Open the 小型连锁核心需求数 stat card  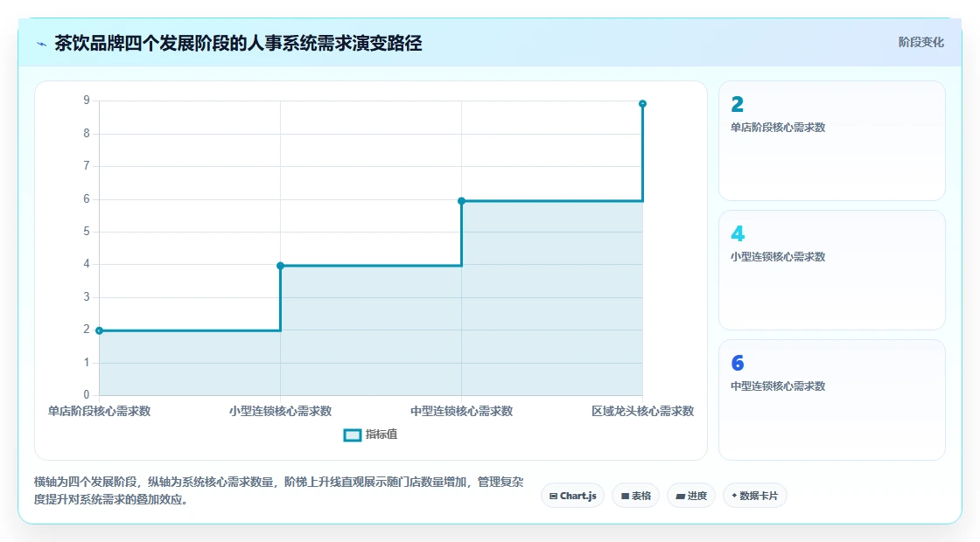[x=832, y=270]
